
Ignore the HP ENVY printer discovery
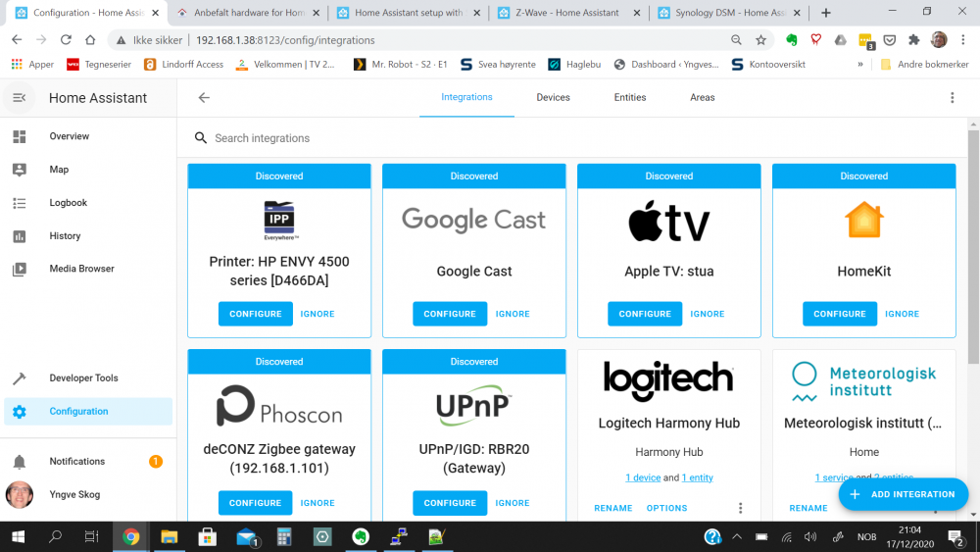pyautogui.click(x=318, y=314)
